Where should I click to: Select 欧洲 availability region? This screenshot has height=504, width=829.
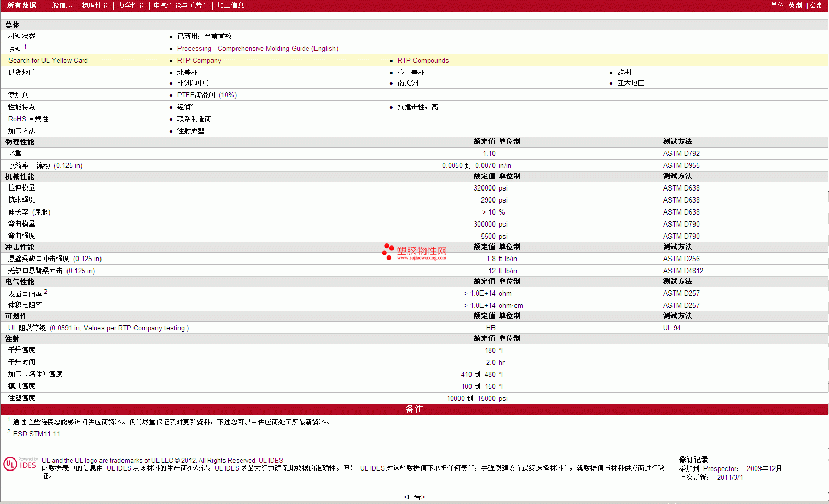(x=624, y=72)
